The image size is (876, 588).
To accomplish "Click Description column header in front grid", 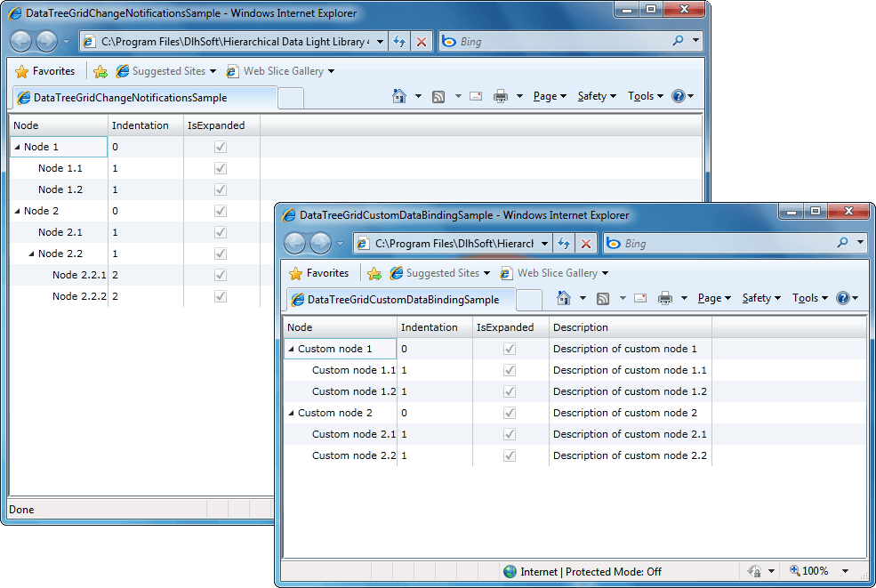I will pyautogui.click(x=631, y=327).
